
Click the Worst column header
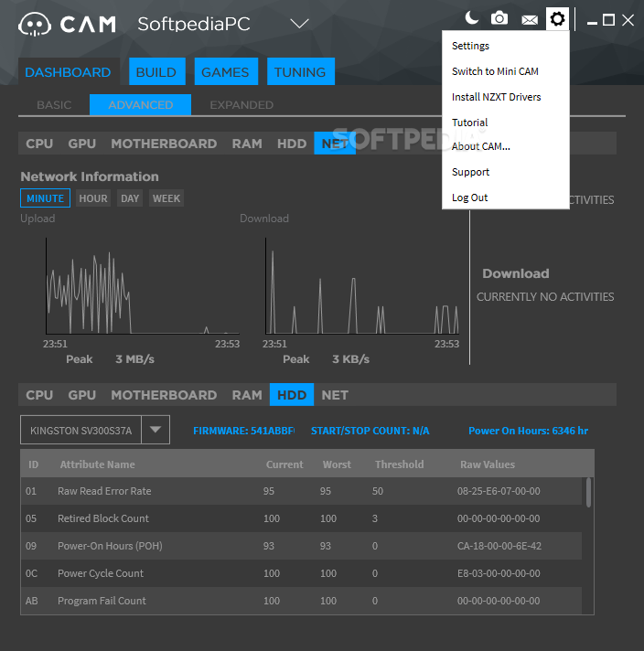[337, 464]
